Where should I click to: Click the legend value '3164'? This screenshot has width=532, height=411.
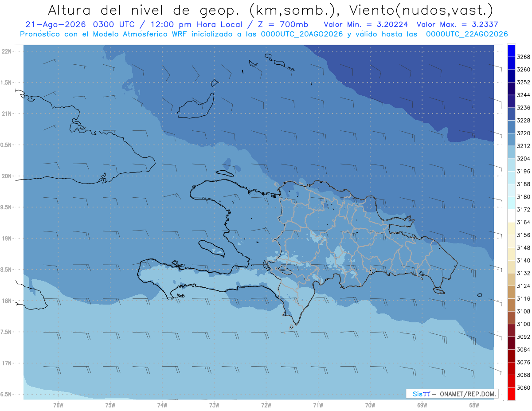click(x=524, y=222)
